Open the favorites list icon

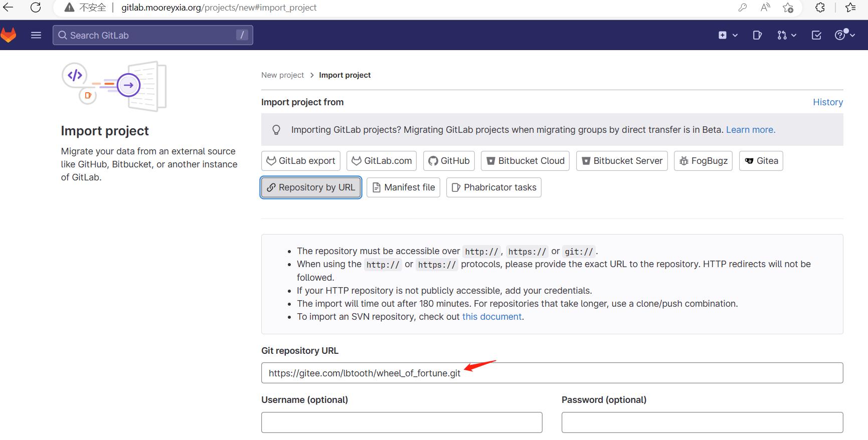tap(850, 8)
